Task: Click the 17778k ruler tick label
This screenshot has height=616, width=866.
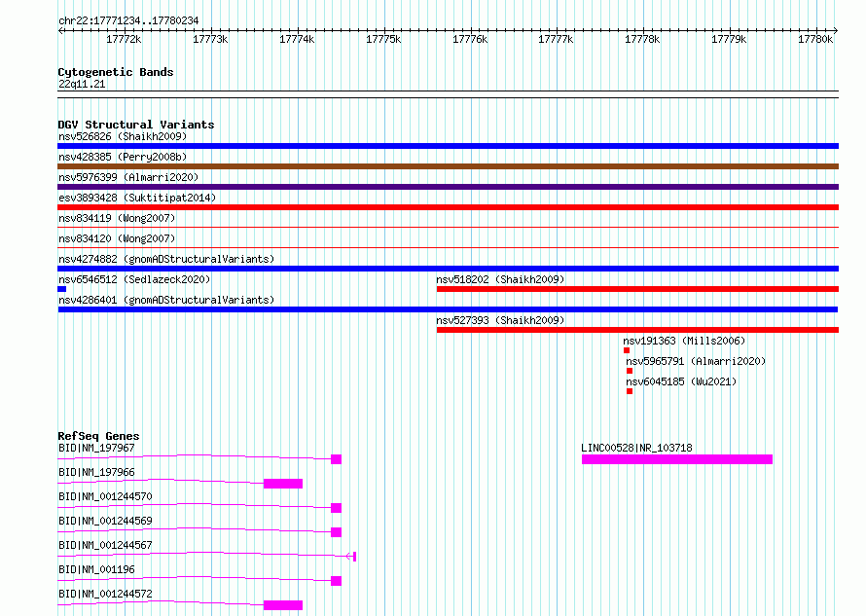Action: tap(642, 39)
